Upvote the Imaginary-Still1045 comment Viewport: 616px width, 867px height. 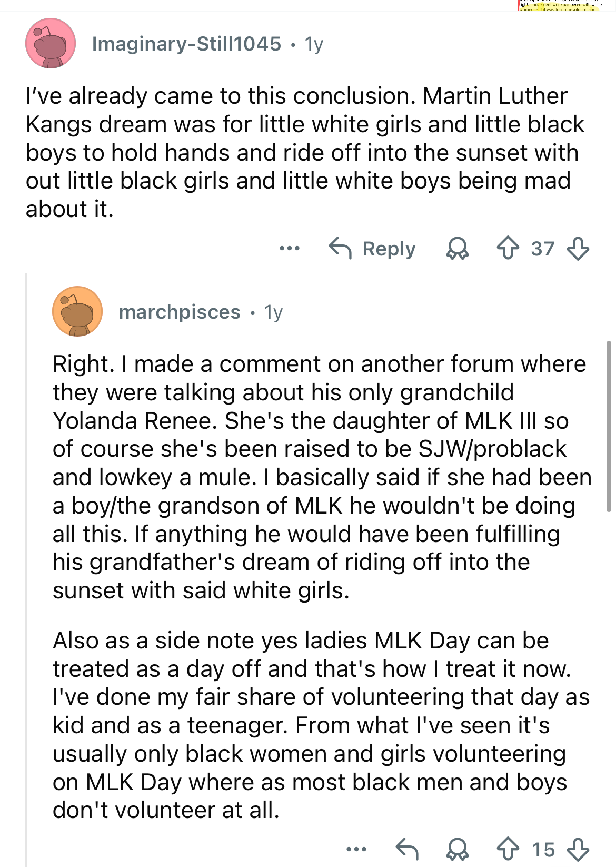508,249
